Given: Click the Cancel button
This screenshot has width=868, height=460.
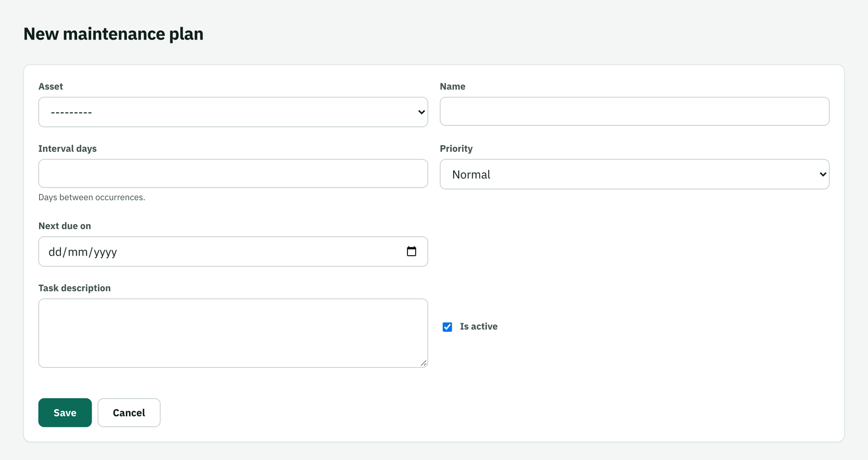Looking at the screenshot, I should coord(129,413).
